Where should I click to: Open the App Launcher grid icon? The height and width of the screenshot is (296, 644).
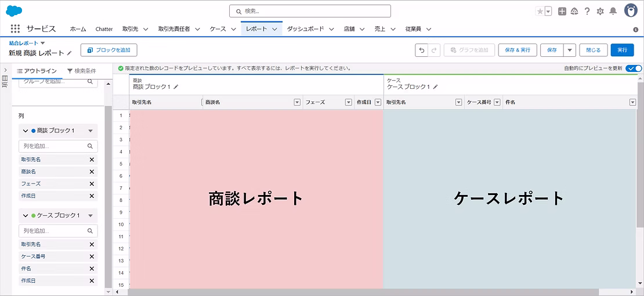pos(15,29)
